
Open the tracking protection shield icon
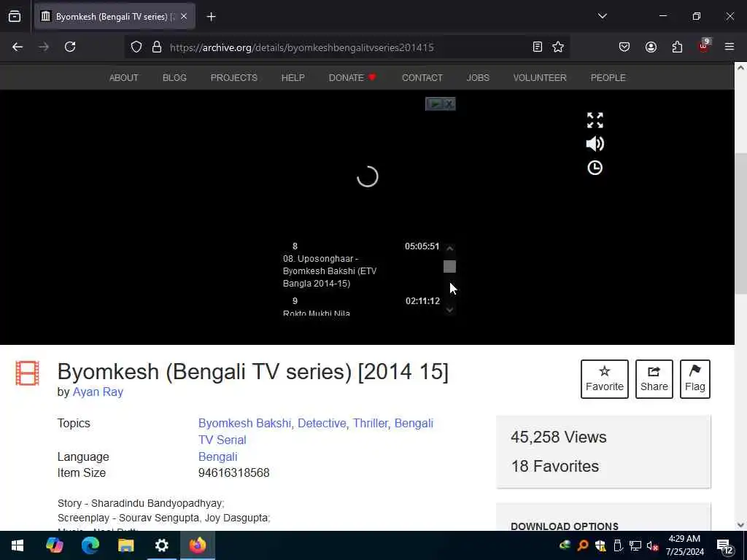click(x=136, y=47)
